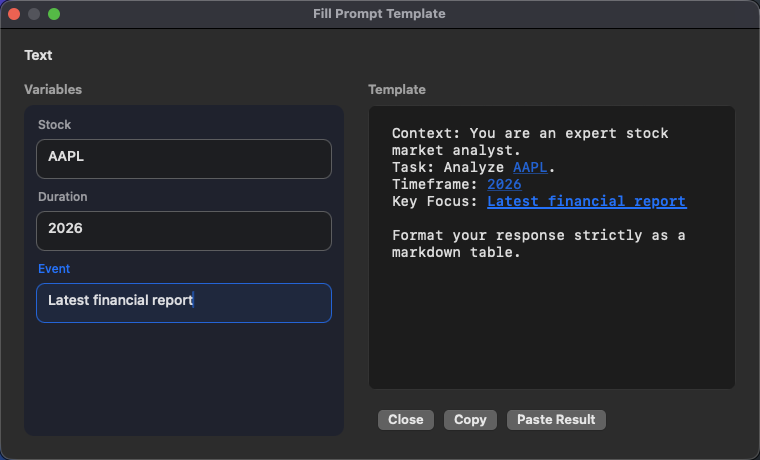Click the 'Task: Analyze' text in template
The width and height of the screenshot is (760, 460).
(448, 167)
